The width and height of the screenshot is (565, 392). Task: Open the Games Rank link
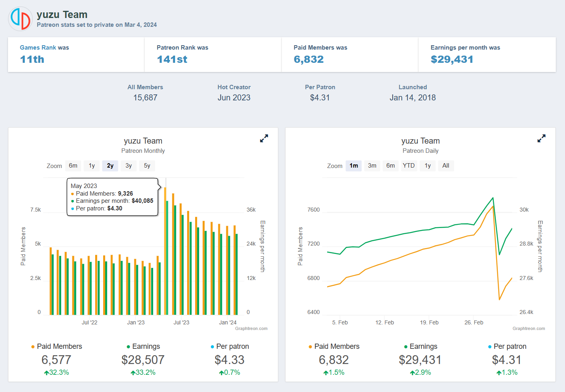(x=38, y=48)
